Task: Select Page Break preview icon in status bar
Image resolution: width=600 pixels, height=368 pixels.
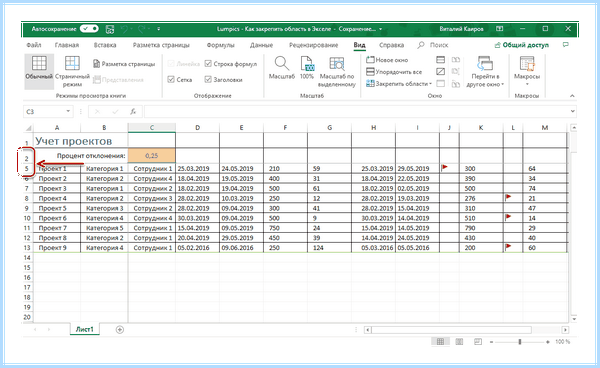Action: click(478, 342)
